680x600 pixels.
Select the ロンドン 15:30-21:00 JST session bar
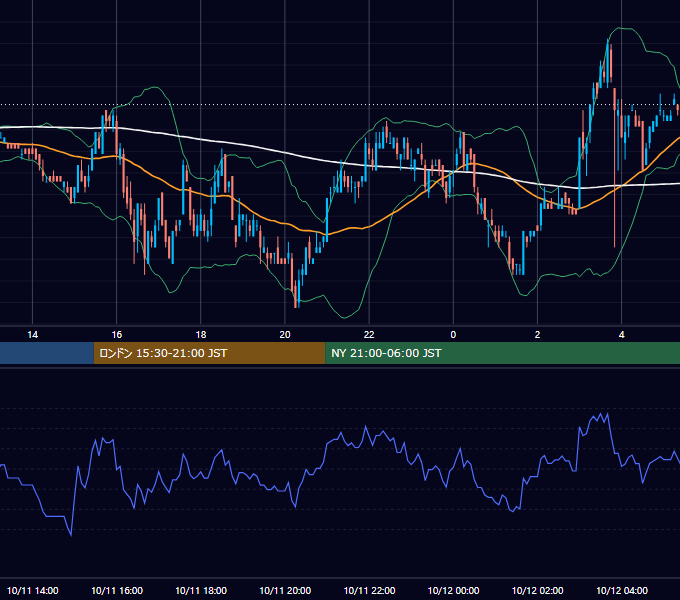(x=209, y=353)
